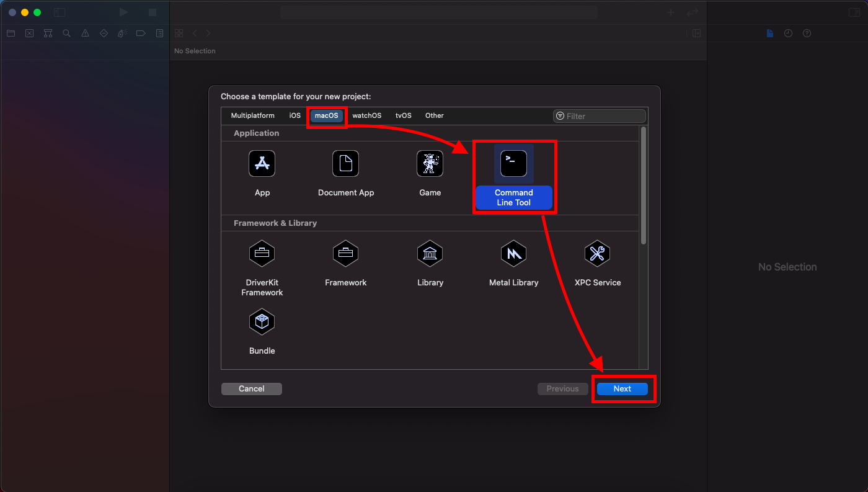
Task: Click the code review arrows button
Action: (x=693, y=12)
